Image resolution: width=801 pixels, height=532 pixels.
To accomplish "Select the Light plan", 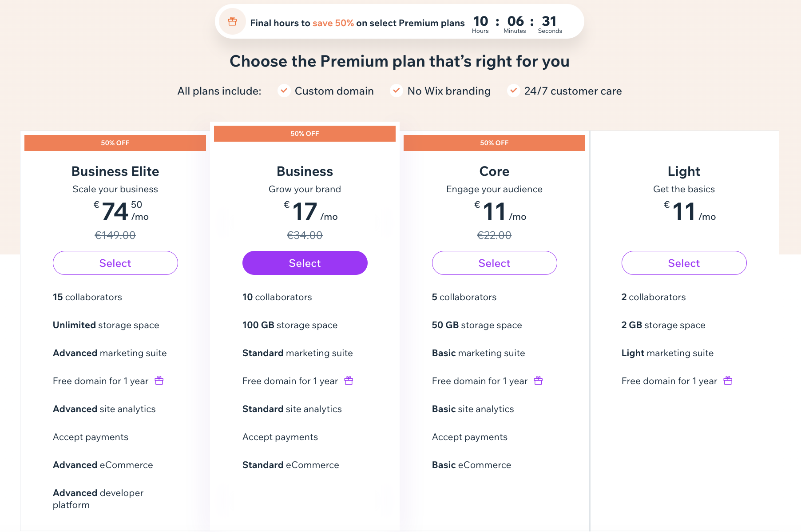I will tap(684, 263).
